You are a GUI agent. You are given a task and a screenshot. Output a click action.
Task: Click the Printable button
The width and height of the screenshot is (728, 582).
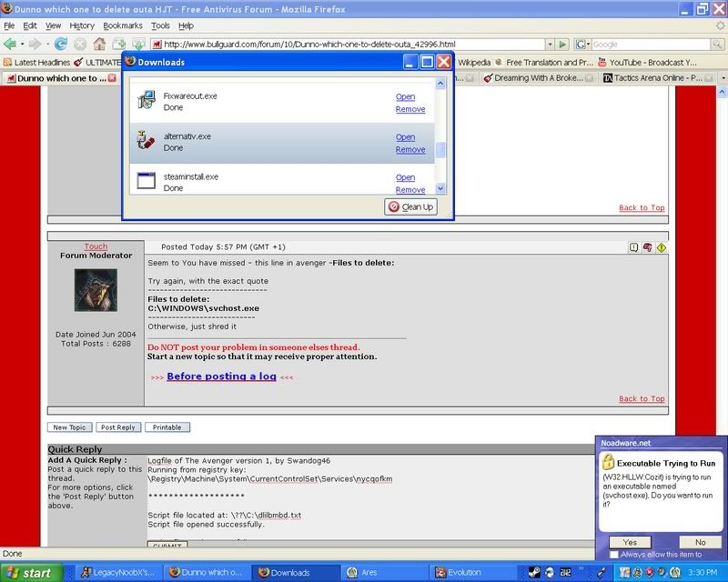167,427
